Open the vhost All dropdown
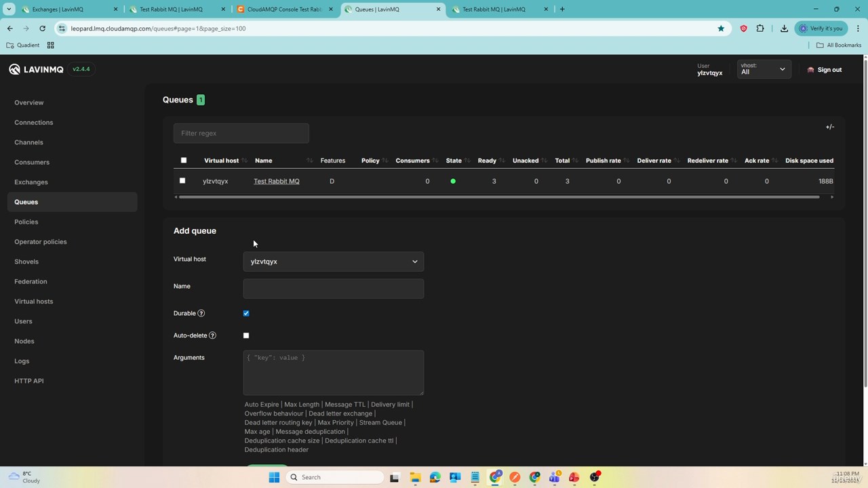This screenshot has height=488, width=868. click(x=764, y=69)
